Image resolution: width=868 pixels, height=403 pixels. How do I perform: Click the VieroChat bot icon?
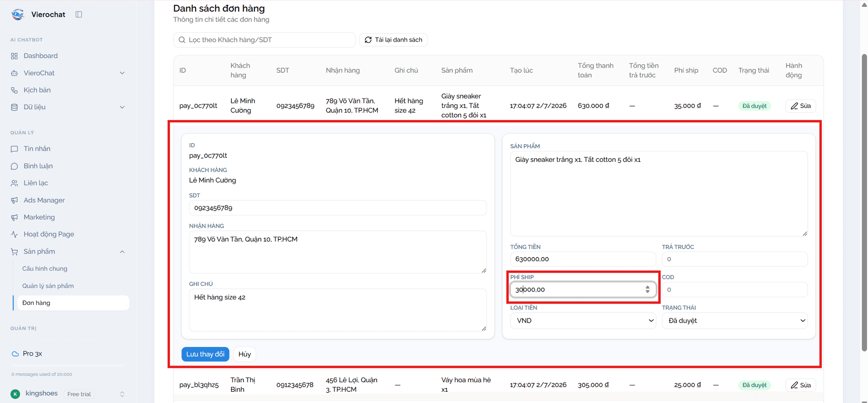point(14,73)
